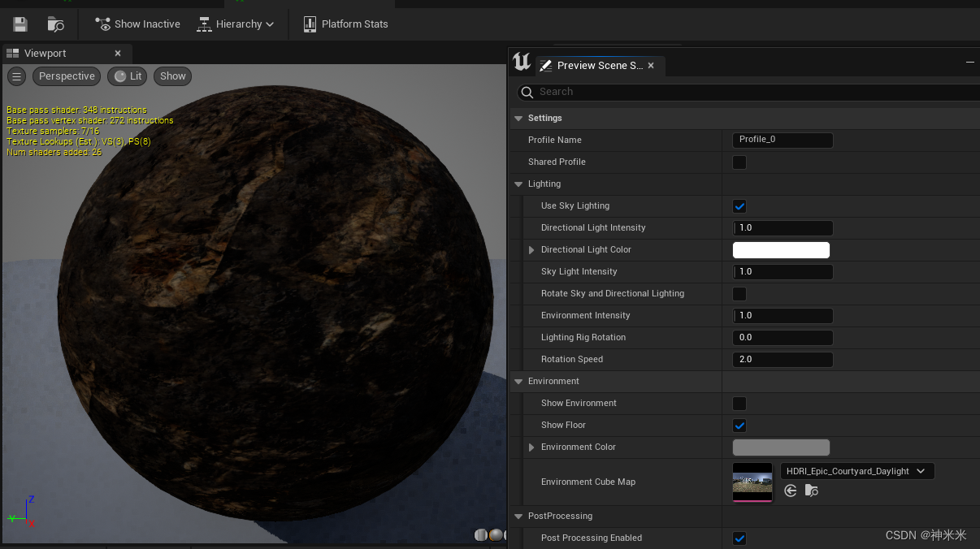Screen dimensions: 980x549
Task: Click the Lighting Rig Rotation field
Action: [783, 338]
